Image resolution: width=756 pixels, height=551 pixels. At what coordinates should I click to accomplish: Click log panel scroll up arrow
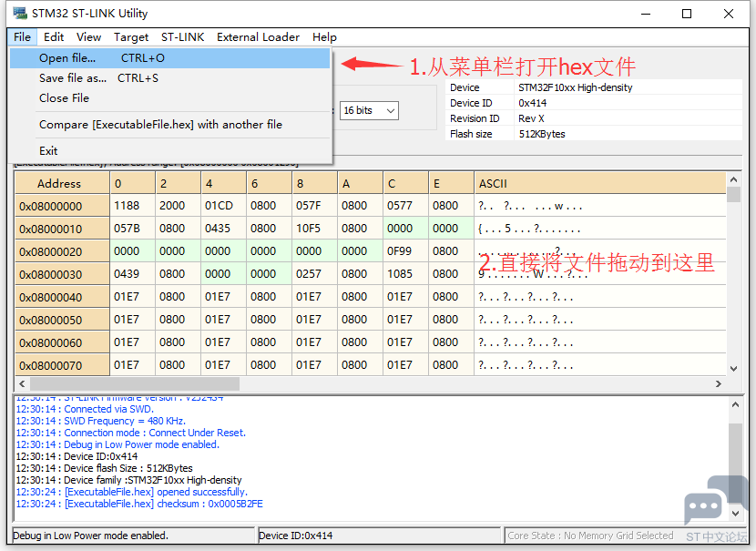(735, 405)
